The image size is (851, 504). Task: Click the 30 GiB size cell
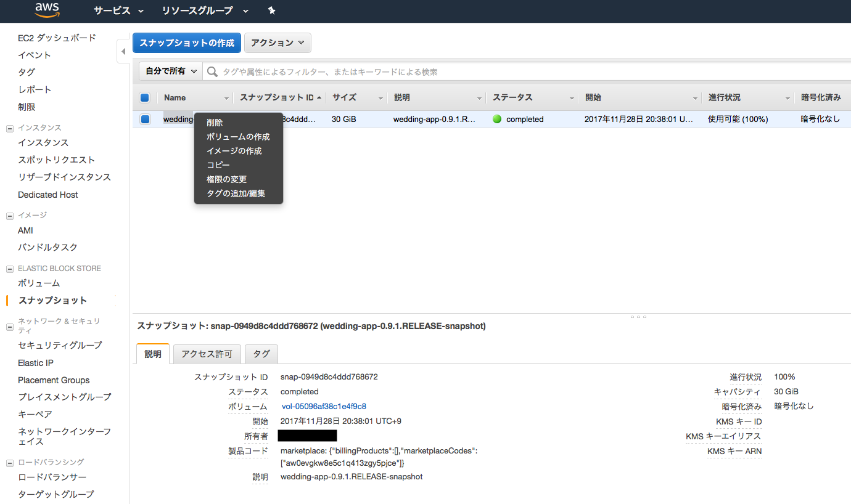(x=343, y=119)
